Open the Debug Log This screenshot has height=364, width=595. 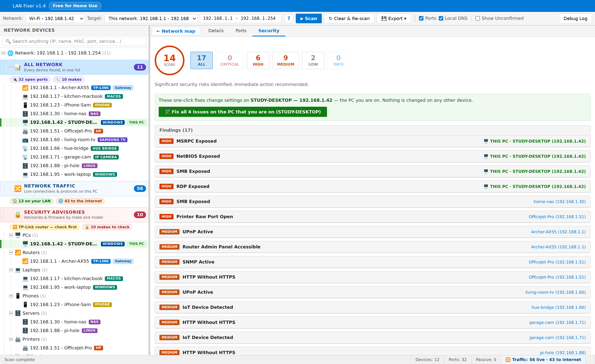(x=575, y=18)
